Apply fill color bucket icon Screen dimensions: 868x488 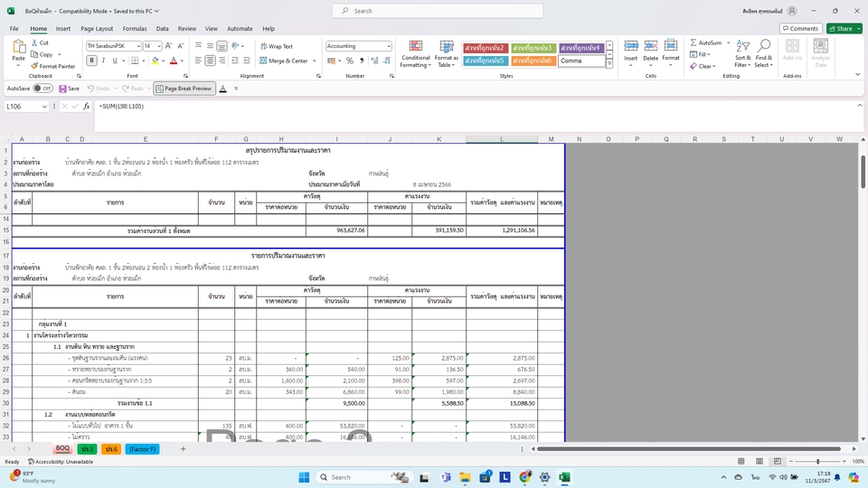155,61
